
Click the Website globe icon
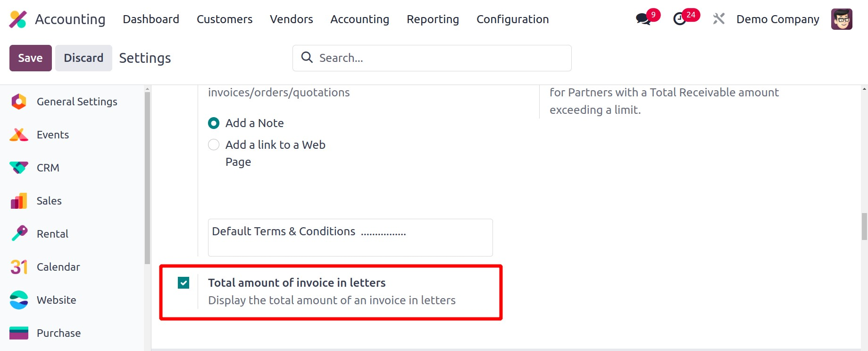pyautogui.click(x=19, y=300)
